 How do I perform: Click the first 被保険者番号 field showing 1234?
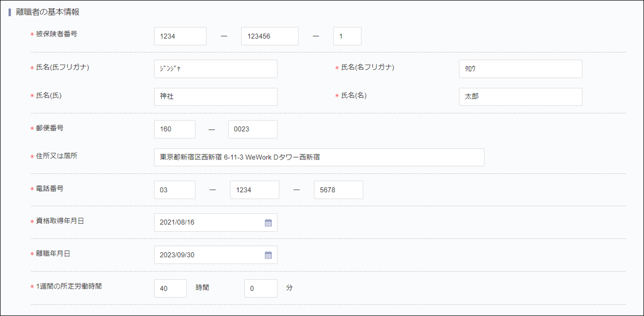(x=180, y=36)
